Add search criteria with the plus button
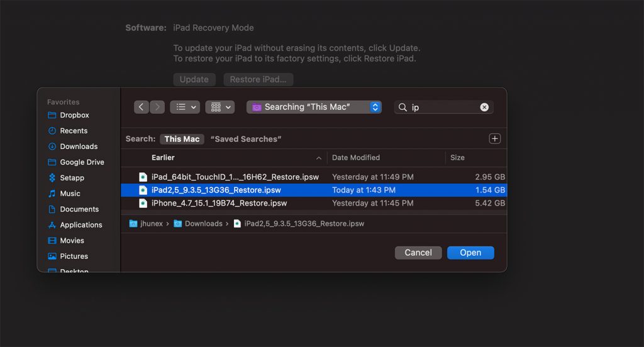Viewport: 644px width, 347px height. [x=494, y=139]
